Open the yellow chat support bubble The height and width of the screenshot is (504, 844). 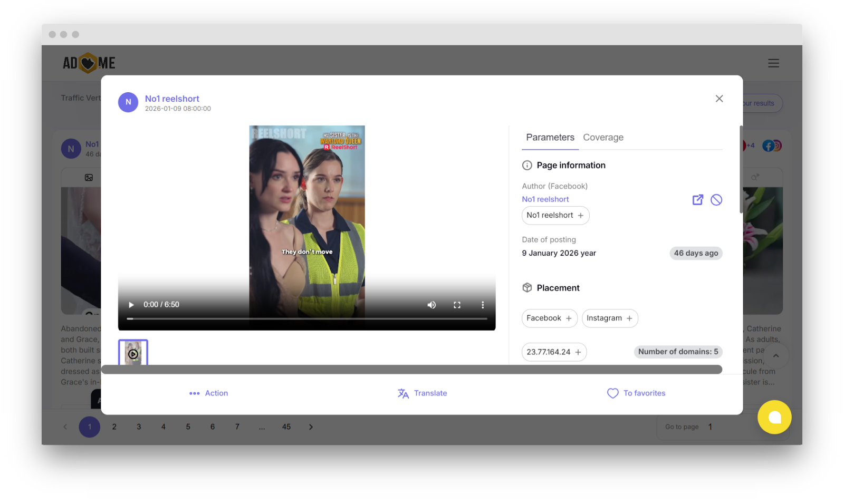click(x=774, y=417)
